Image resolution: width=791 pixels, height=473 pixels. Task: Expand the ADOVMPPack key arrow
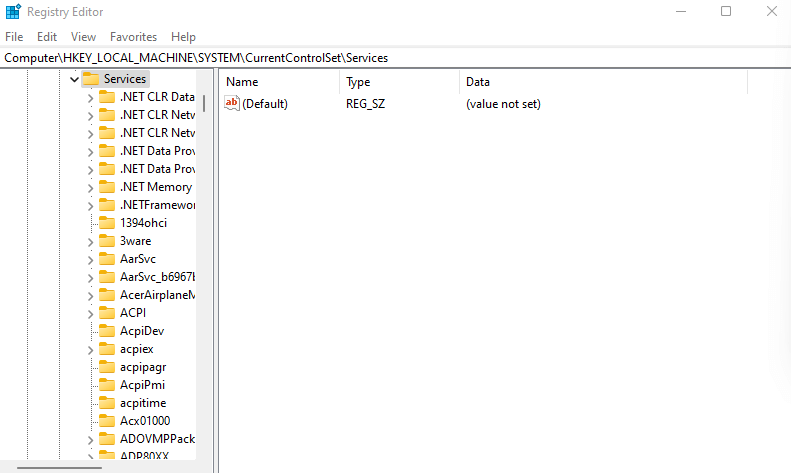pyautogui.click(x=90, y=440)
